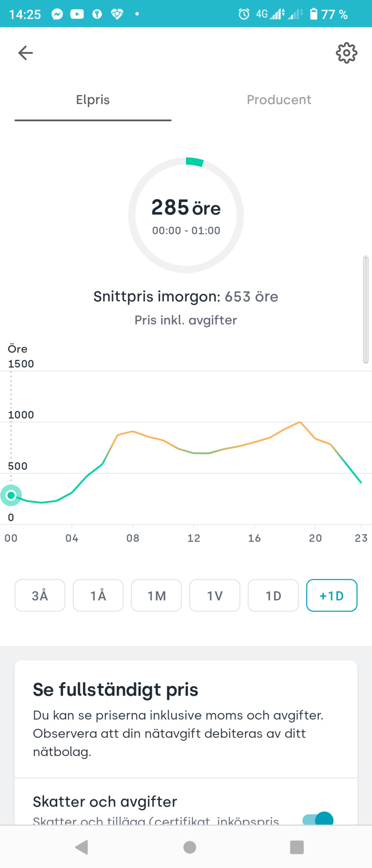The height and width of the screenshot is (868, 372).
Task: Select the 3Å time range button
Action: click(40, 595)
